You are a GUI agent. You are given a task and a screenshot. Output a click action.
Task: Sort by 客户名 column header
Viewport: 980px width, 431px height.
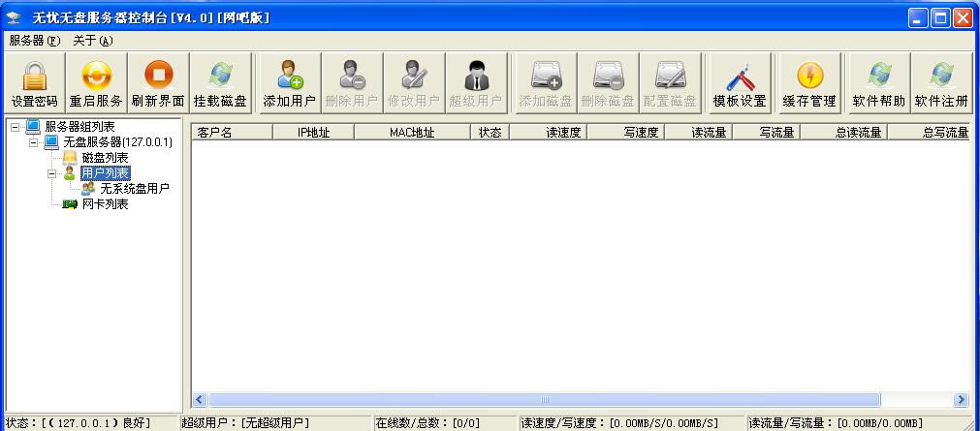232,132
